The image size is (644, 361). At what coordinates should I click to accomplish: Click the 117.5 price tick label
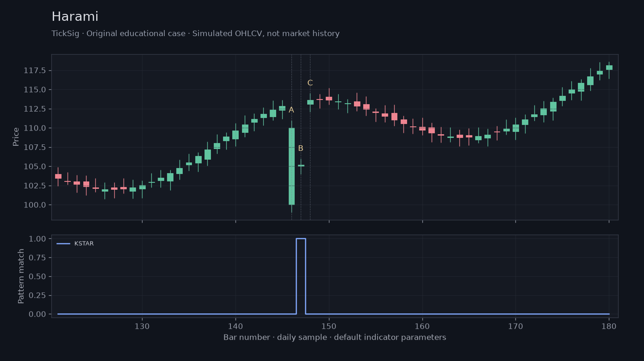tap(36, 70)
